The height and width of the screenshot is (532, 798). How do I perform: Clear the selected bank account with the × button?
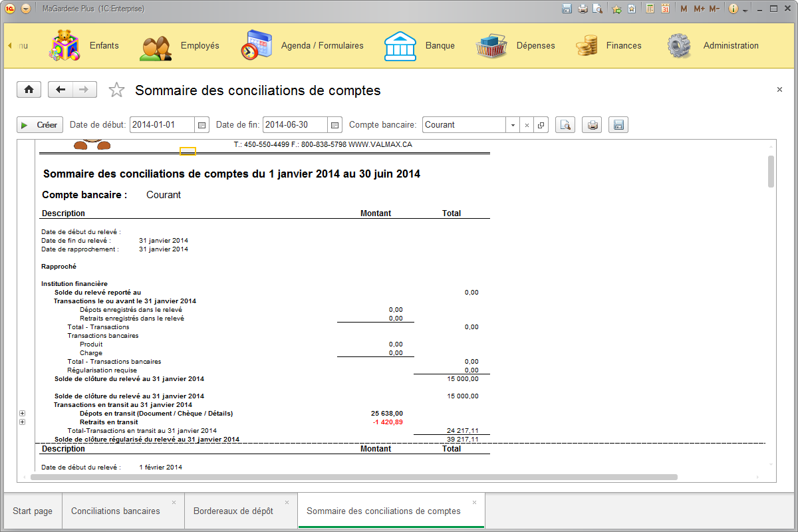point(526,124)
